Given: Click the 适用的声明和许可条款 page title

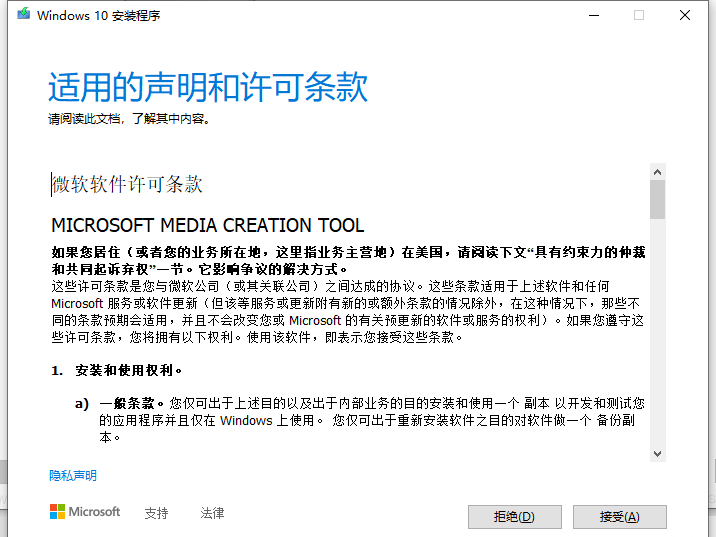Looking at the screenshot, I should (x=208, y=88).
